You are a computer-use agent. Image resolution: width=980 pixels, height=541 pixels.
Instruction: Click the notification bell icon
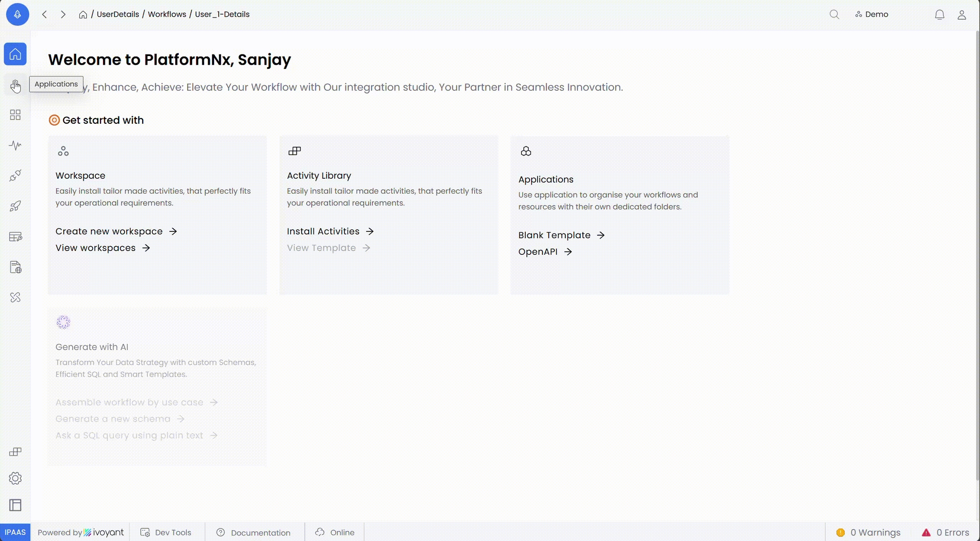pos(940,15)
